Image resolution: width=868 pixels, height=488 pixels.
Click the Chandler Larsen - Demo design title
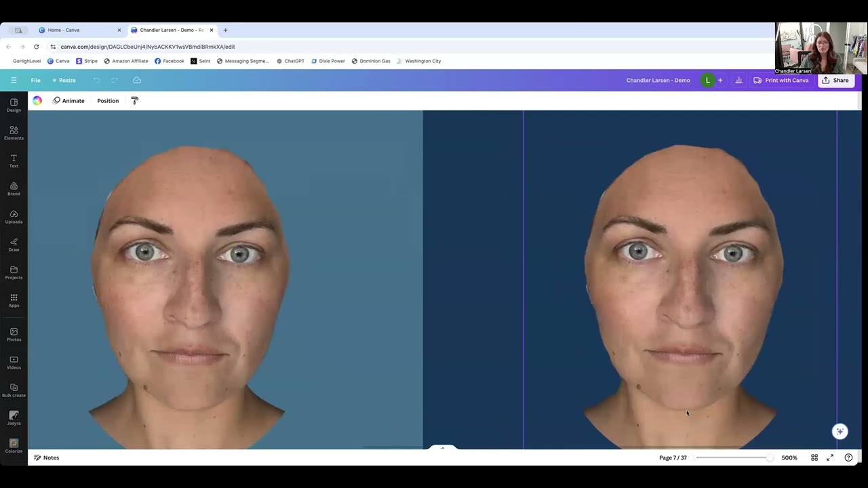pyautogui.click(x=658, y=80)
